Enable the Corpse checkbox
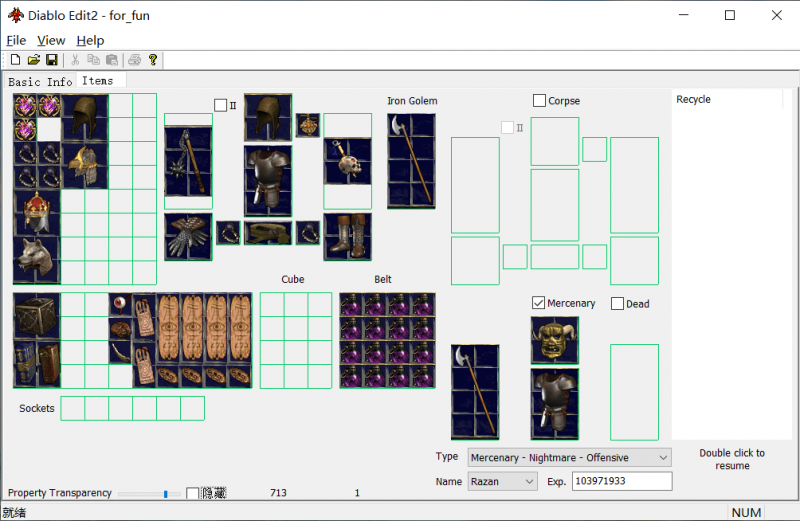Image resolution: width=800 pixels, height=521 pixels. pyautogui.click(x=539, y=101)
